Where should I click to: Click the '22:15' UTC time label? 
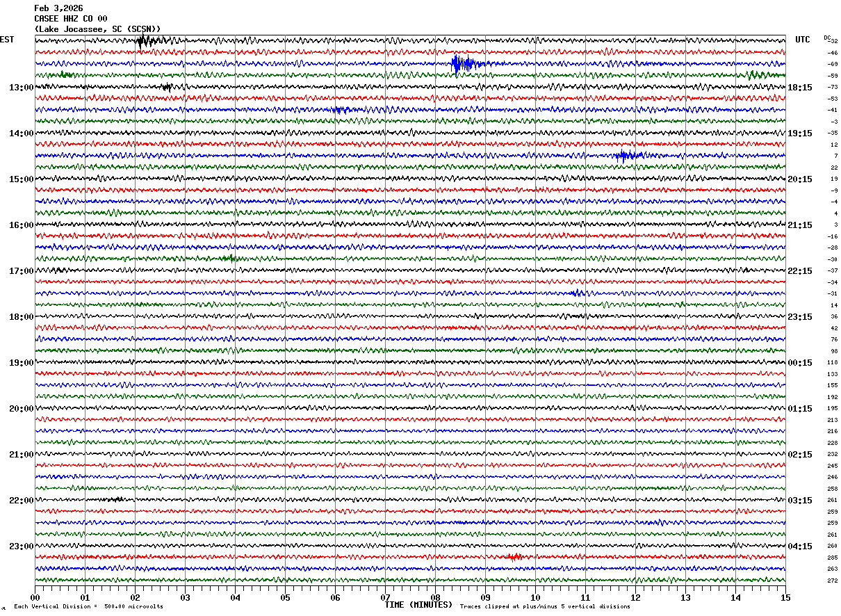pos(800,271)
